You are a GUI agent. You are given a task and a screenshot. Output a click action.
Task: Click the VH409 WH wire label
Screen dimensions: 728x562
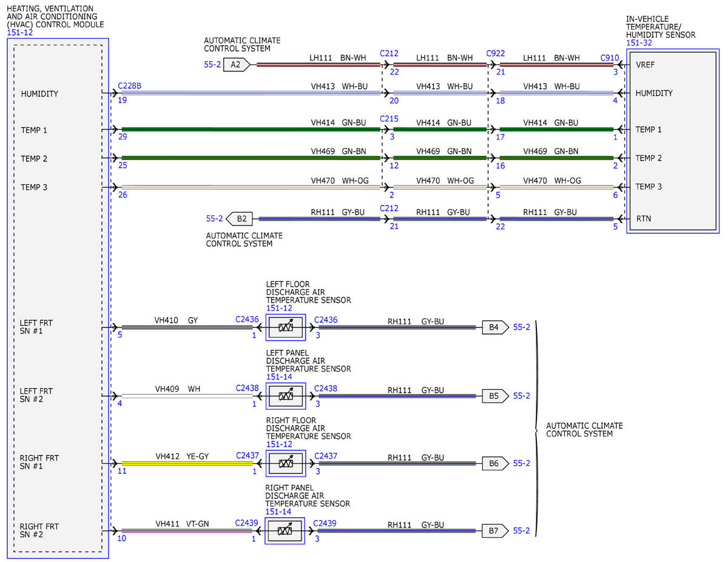point(177,389)
